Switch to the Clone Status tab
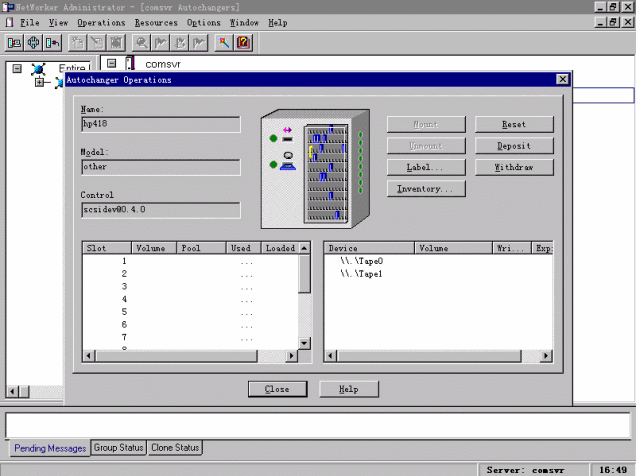 (175, 448)
